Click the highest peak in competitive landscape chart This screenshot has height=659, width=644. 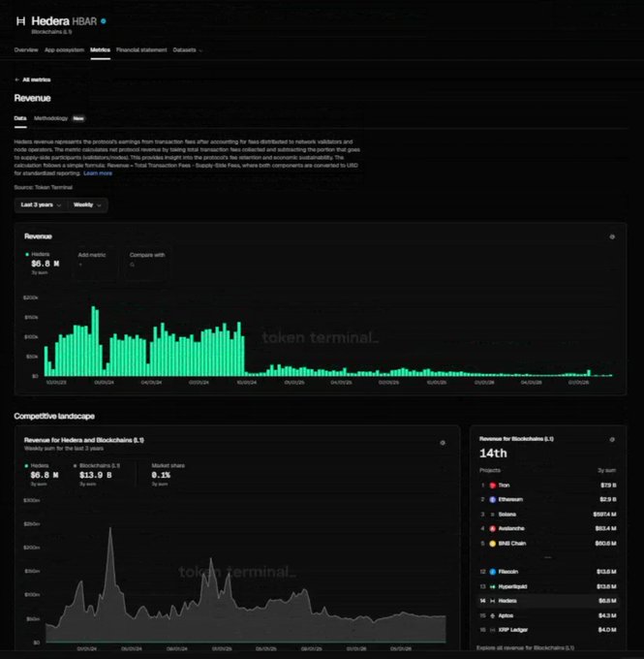[110, 529]
